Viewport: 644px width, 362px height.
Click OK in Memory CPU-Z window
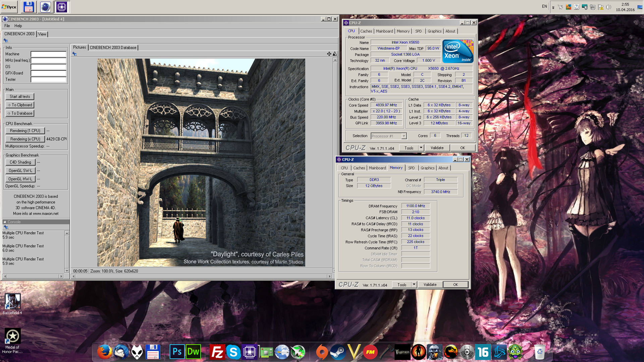(x=455, y=285)
